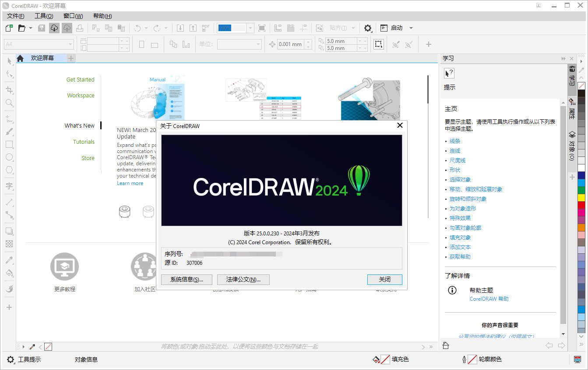Open the 单位 units combo box

[239, 44]
